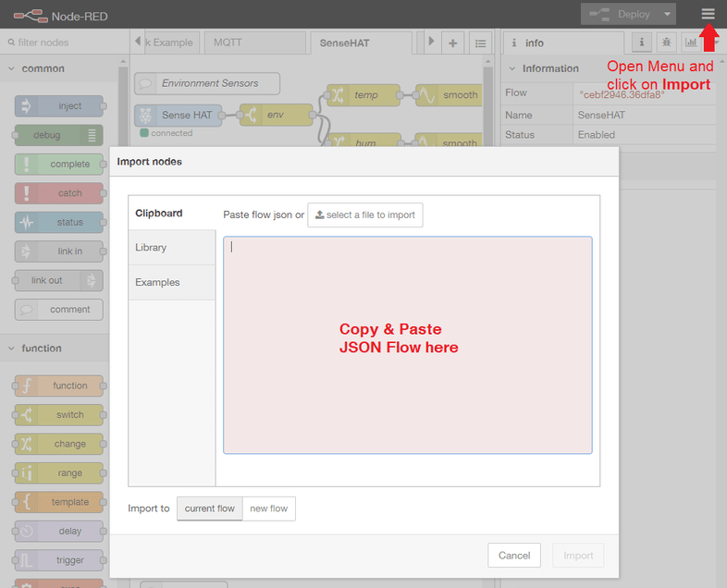The width and height of the screenshot is (727, 588).
Task: Click the info sidebar 'i' icon
Action: [x=641, y=43]
